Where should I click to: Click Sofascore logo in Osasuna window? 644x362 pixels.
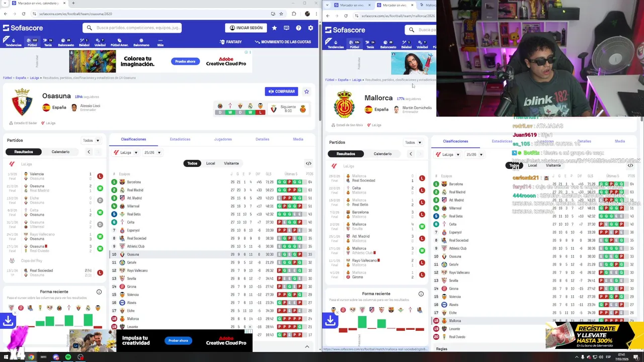coord(23,28)
